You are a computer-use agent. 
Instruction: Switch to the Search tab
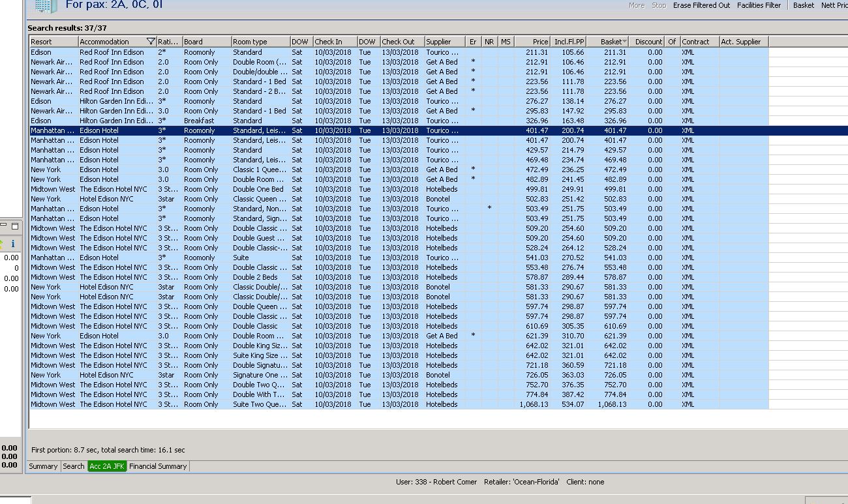coord(74,466)
